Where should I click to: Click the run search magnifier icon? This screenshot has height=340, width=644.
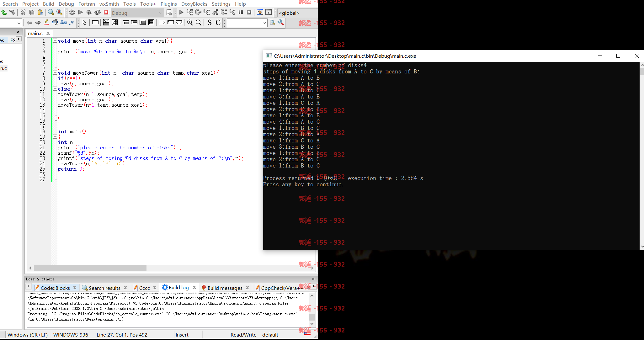point(272,23)
